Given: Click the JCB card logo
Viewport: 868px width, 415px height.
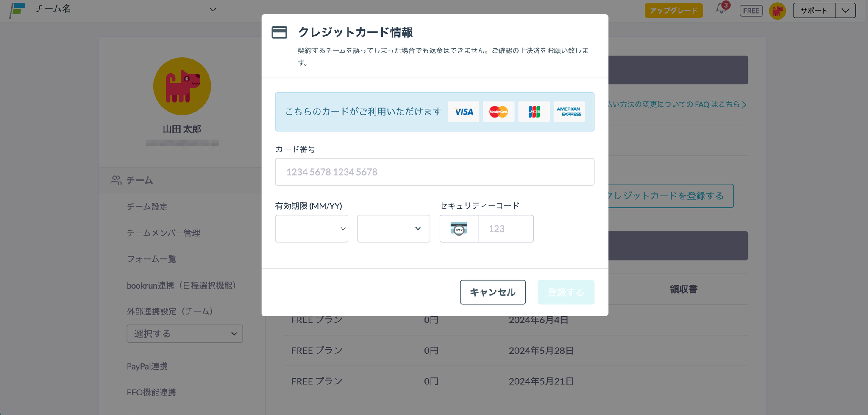Looking at the screenshot, I should [x=534, y=112].
